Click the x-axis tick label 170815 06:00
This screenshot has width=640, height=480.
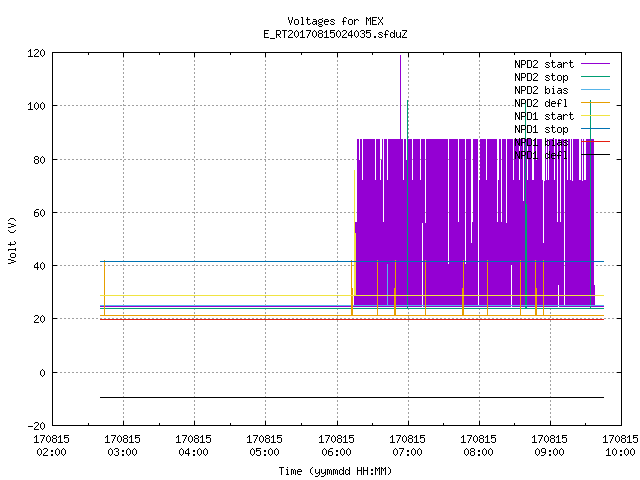coord(336,446)
